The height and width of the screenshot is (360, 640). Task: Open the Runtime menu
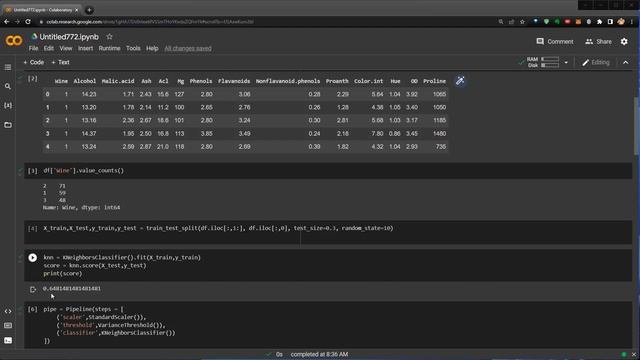[109, 48]
